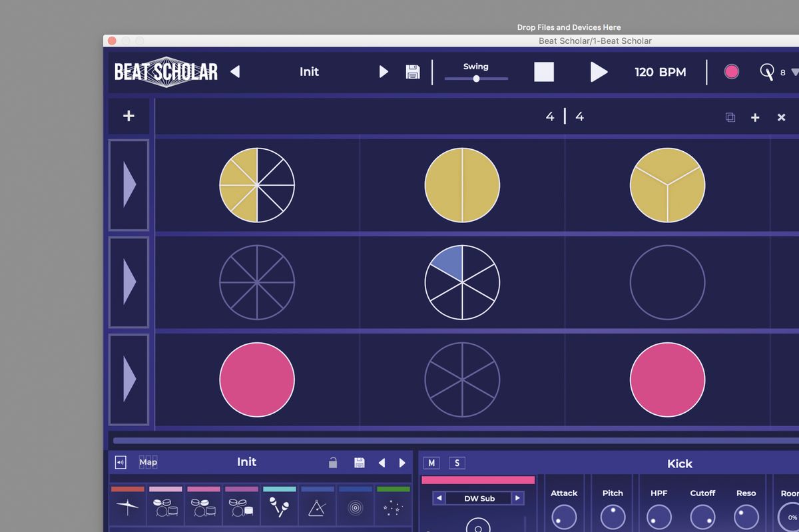The width and height of the screenshot is (799, 532).
Task: Open the Map view in the kit panel
Action: tap(148, 462)
